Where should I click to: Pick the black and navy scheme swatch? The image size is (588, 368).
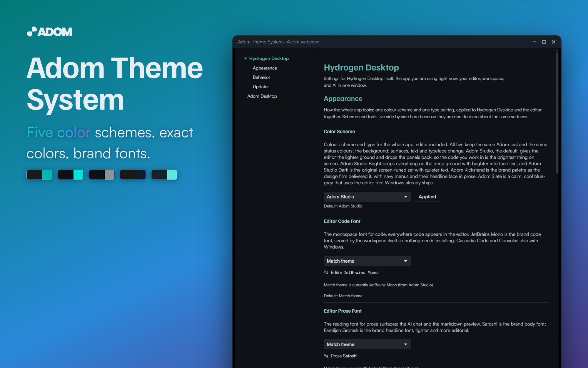click(133, 175)
